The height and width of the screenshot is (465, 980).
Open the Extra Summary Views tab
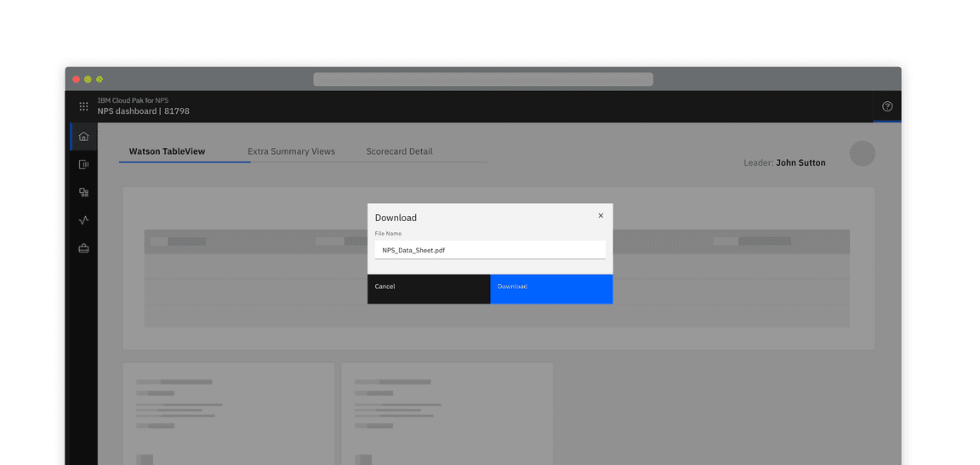tap(291, 151)
